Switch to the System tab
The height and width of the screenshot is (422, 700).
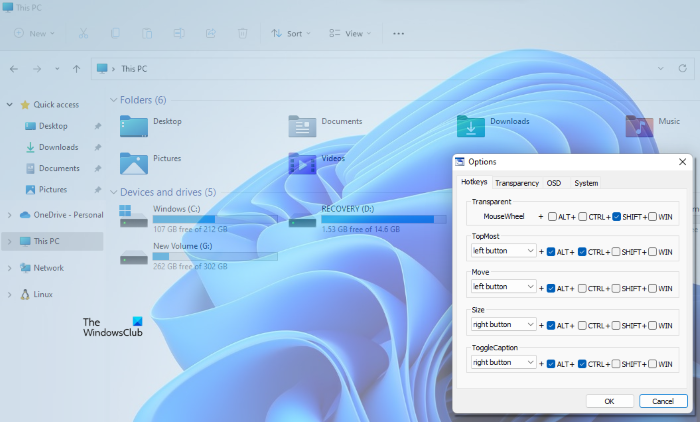click(x=586, y=183)
